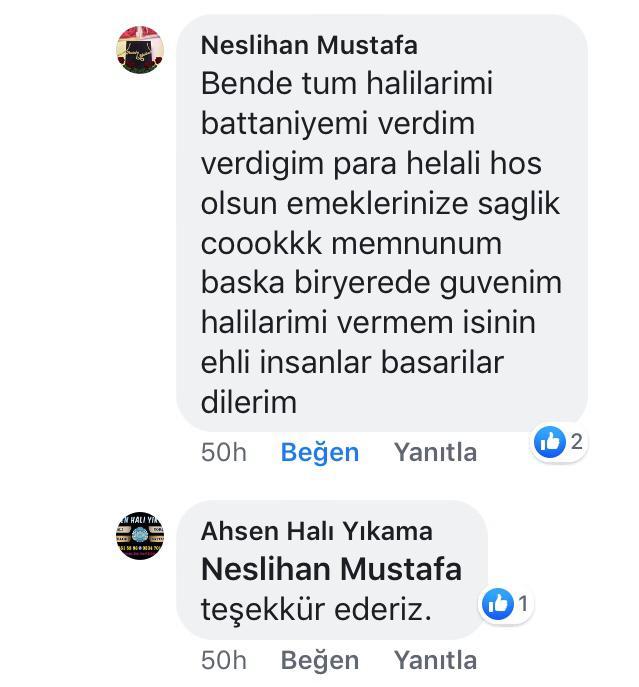Like Ahsen Halı Yıkama's reply with Beğen
This screenshot has height=687, width=639.
pos(320,661)
